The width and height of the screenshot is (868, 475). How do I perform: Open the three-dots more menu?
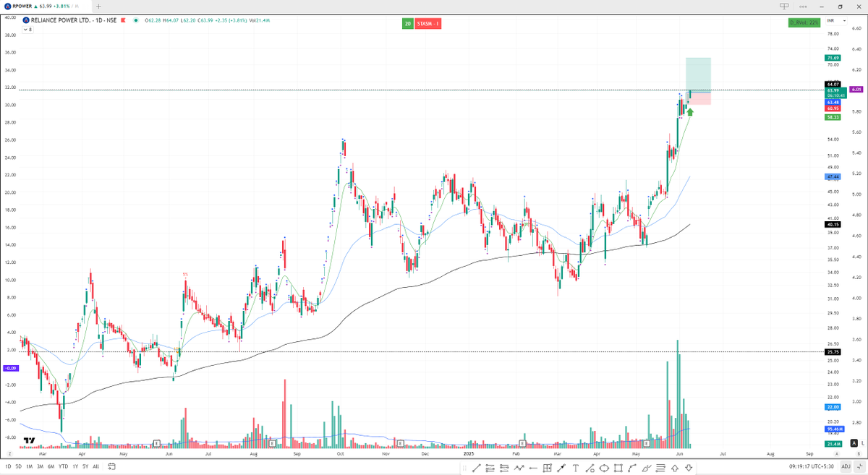[803, 6]
